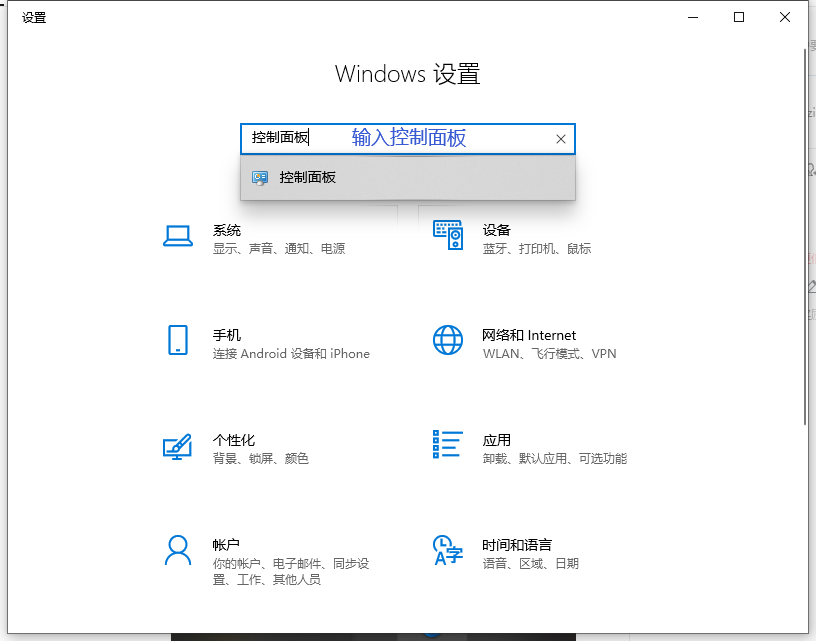This screenshot has height=641, width=816.
Task: Maximize the 设置 window
Action: tap(739, 17)
